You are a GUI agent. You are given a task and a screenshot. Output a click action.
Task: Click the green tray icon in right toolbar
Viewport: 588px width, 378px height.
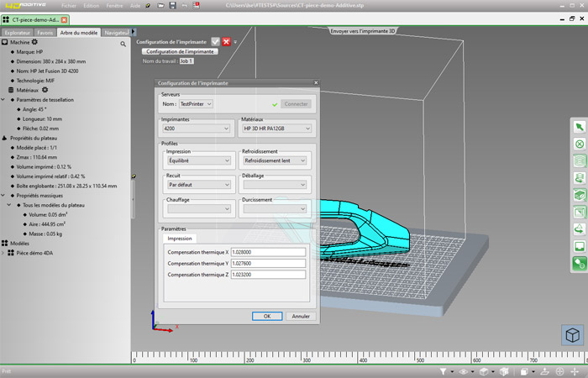pyautogui.click(x=580, y=246)
